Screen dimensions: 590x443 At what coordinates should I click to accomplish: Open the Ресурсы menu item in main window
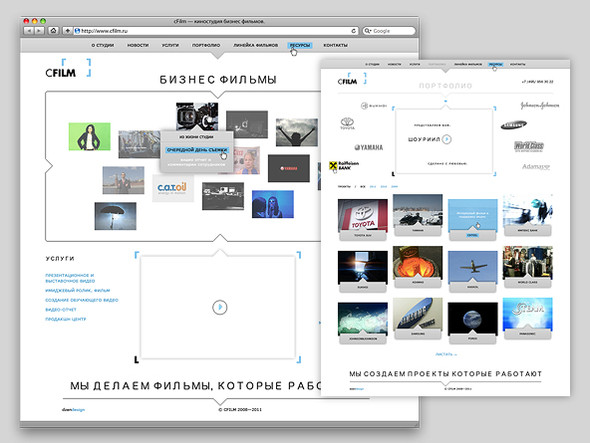300,45
